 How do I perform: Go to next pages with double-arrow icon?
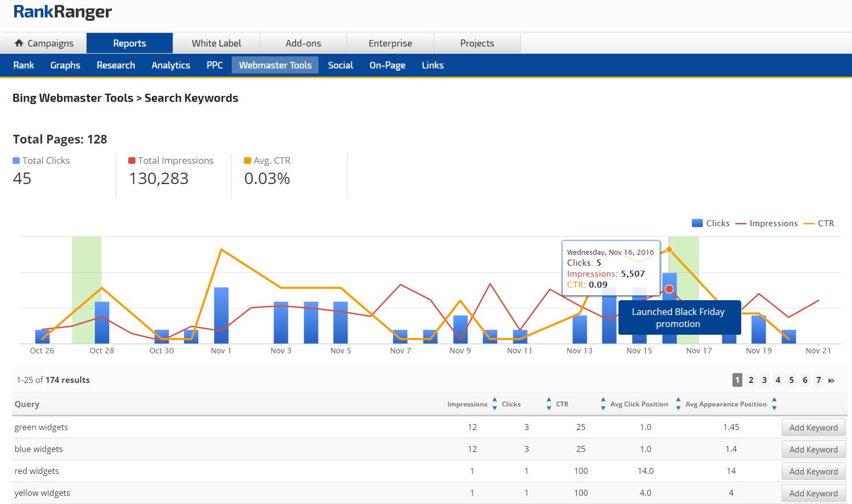[x=832, y=380]
